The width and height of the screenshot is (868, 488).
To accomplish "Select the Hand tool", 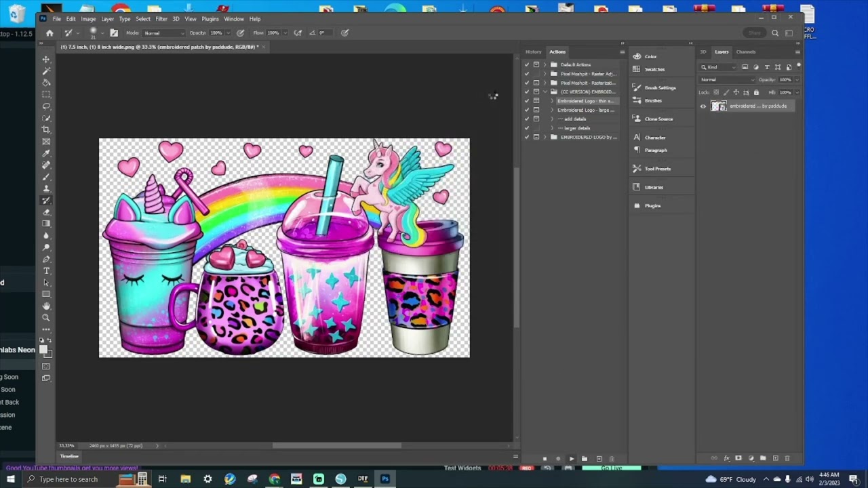I will pyautogui.click(x=46, y=306).
